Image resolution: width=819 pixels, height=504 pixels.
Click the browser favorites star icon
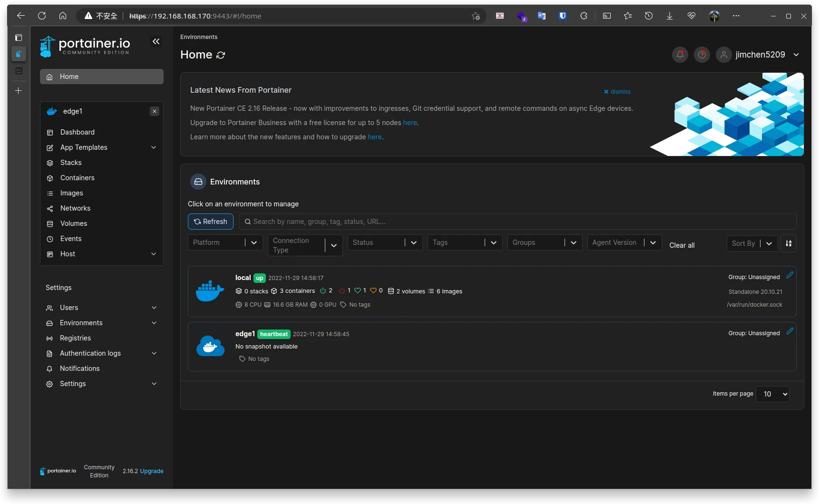(628, 16)
